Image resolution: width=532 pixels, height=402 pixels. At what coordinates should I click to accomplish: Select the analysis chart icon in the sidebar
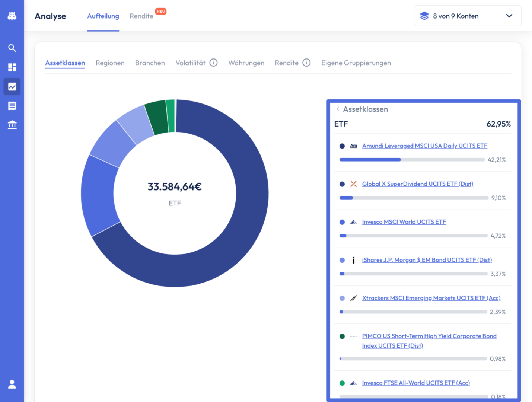coord(12,87)
